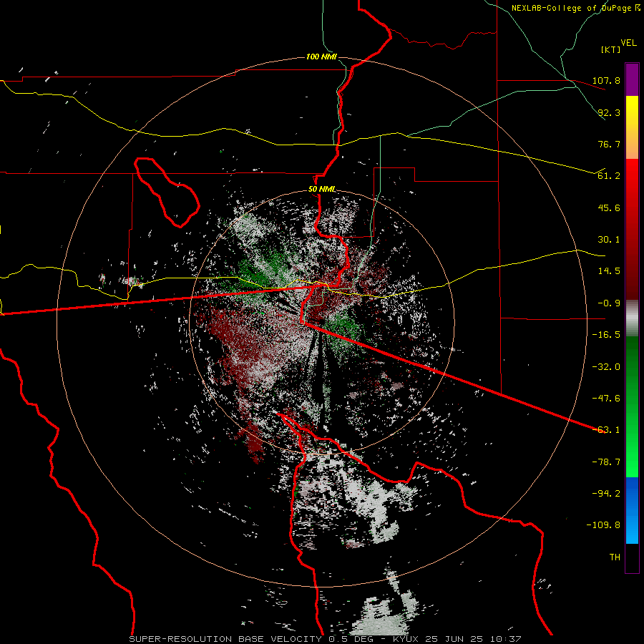Click the 100 NMI range ring label

(x=321, y=57)
